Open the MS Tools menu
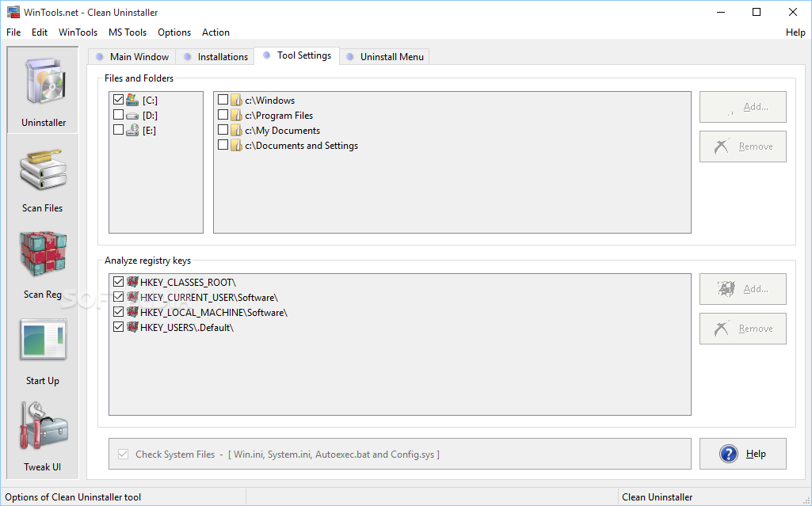 coord(128,32)
